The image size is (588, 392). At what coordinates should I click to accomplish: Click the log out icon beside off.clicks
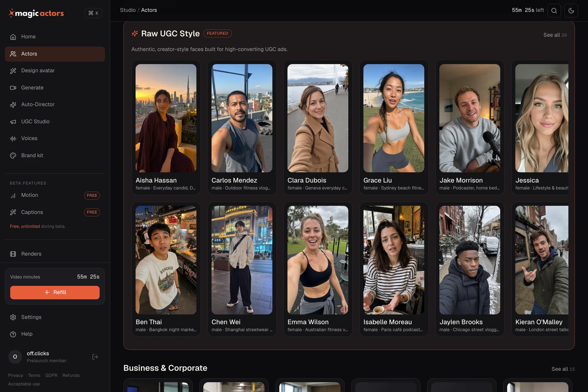click(x=95, y=357)
